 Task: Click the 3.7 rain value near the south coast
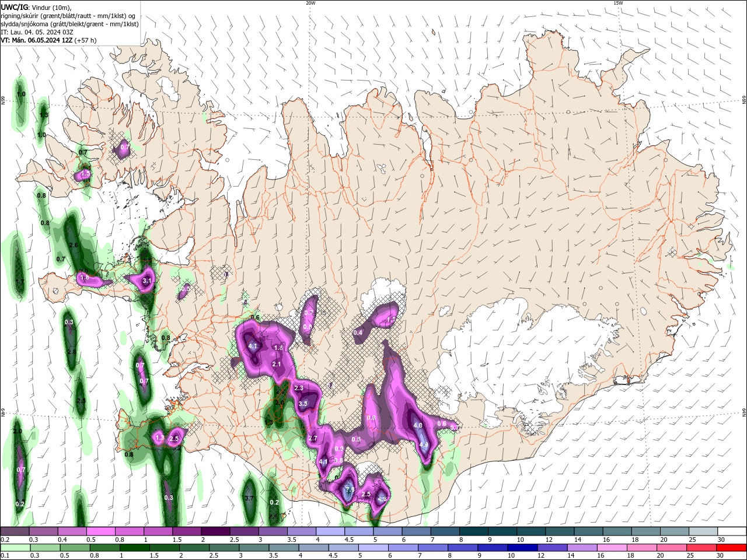tap(249, 498)
